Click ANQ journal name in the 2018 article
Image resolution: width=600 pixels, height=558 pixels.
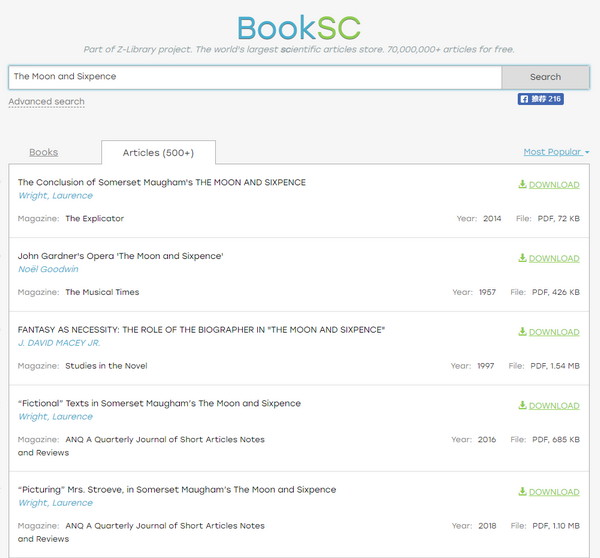pos(141,532)
